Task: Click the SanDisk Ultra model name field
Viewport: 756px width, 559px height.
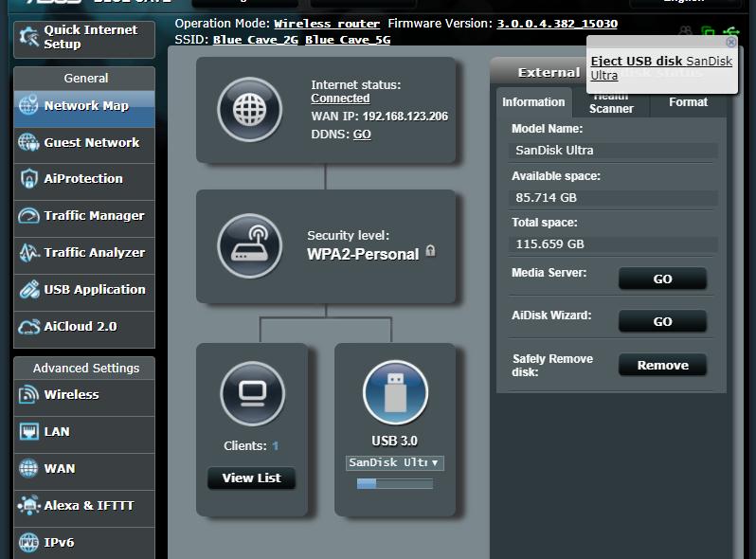Action: 613,151
